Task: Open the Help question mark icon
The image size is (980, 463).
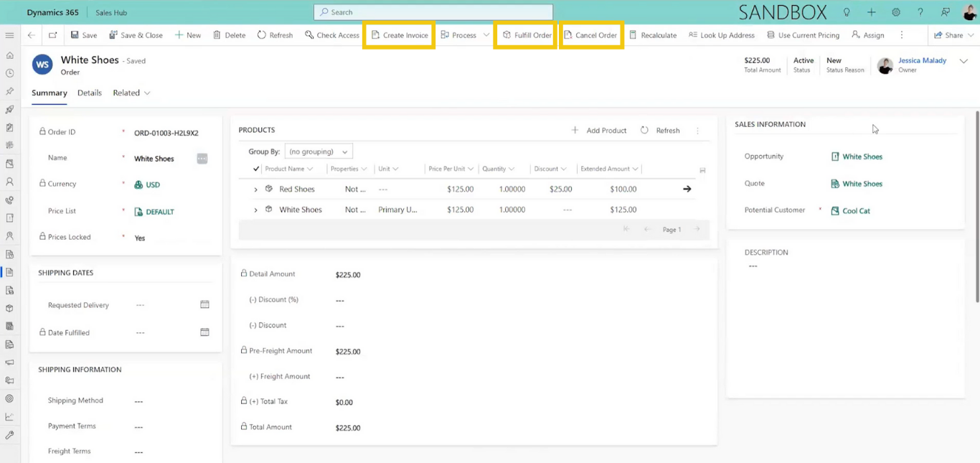Action: [x=920, y=12]
